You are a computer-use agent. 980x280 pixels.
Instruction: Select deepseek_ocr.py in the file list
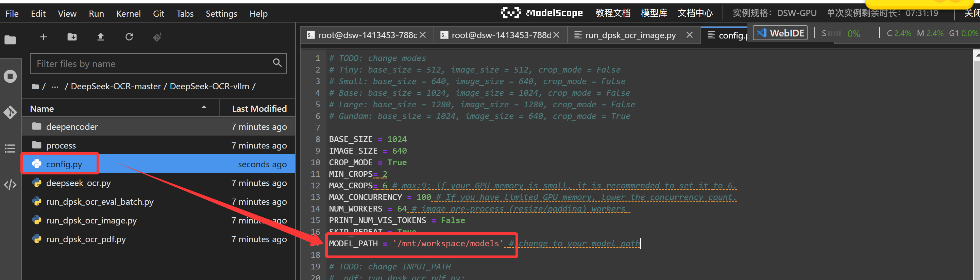pos(158,183)
